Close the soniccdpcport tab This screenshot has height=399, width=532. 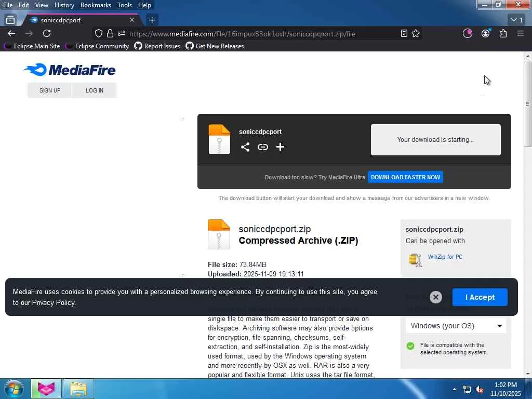point(132,20)
